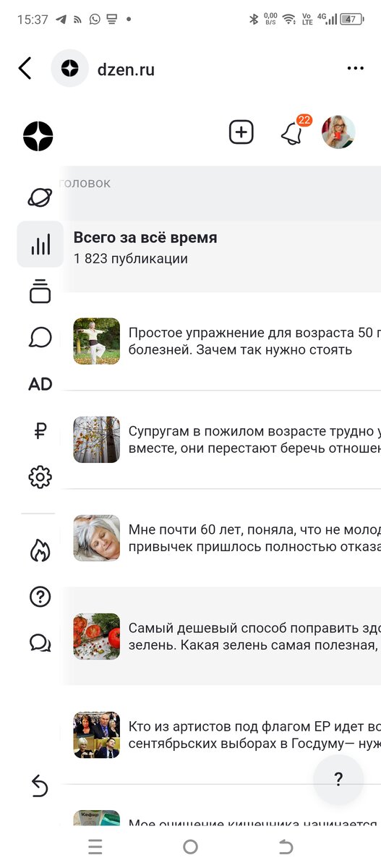
Task: Tap thumbnail of woman exercising outdoors
Action: coord(97,341)
